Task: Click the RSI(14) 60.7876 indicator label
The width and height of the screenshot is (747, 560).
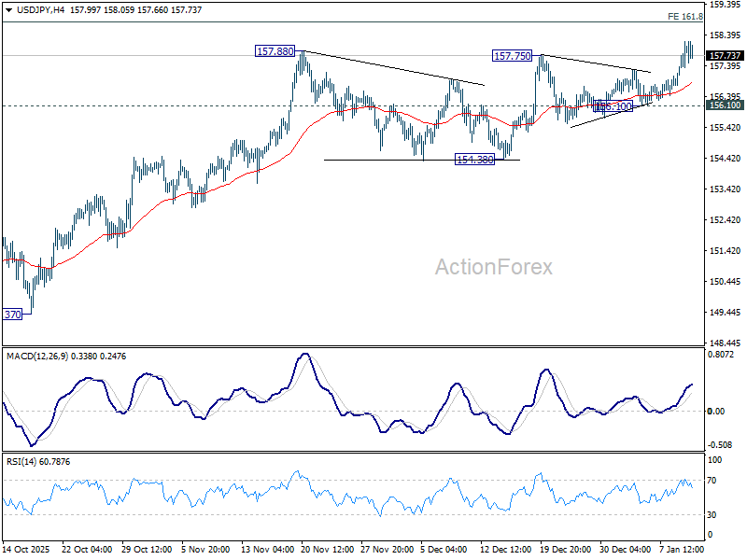Action: click(38, 461)
